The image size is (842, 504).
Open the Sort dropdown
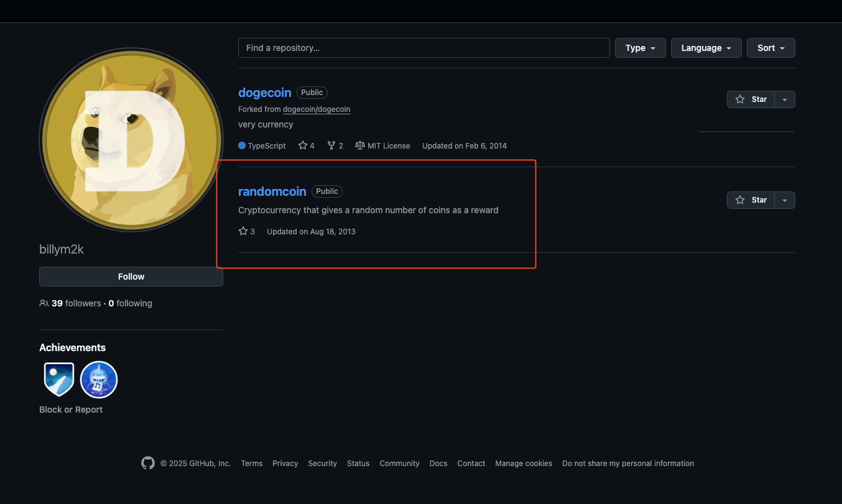click(770, 47)
